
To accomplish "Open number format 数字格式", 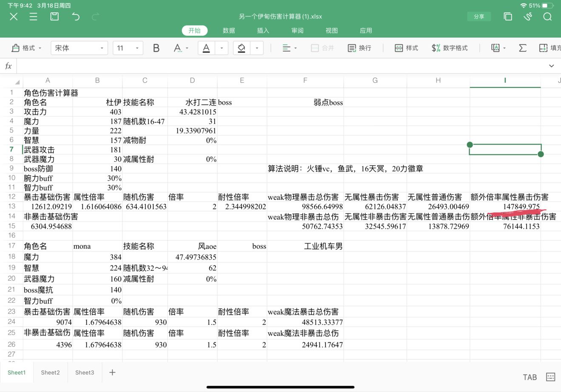I will click(450, 48).
